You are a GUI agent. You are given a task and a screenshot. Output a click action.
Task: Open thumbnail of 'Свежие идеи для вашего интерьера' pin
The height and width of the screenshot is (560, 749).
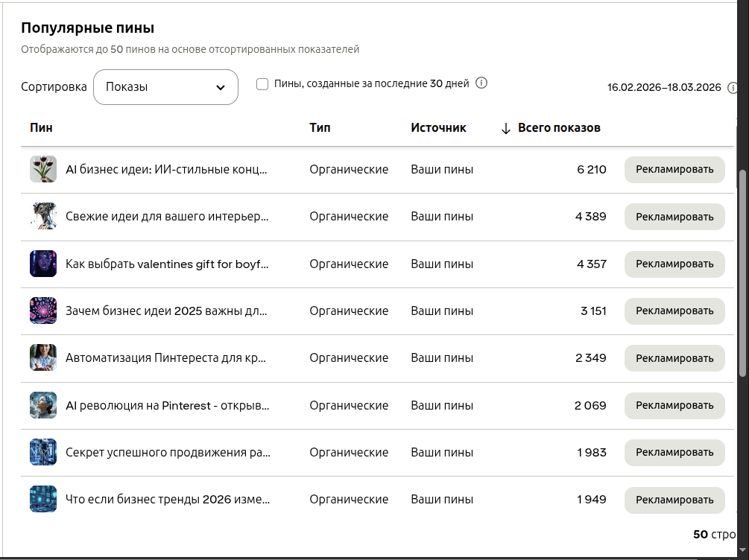pos(43,217)
